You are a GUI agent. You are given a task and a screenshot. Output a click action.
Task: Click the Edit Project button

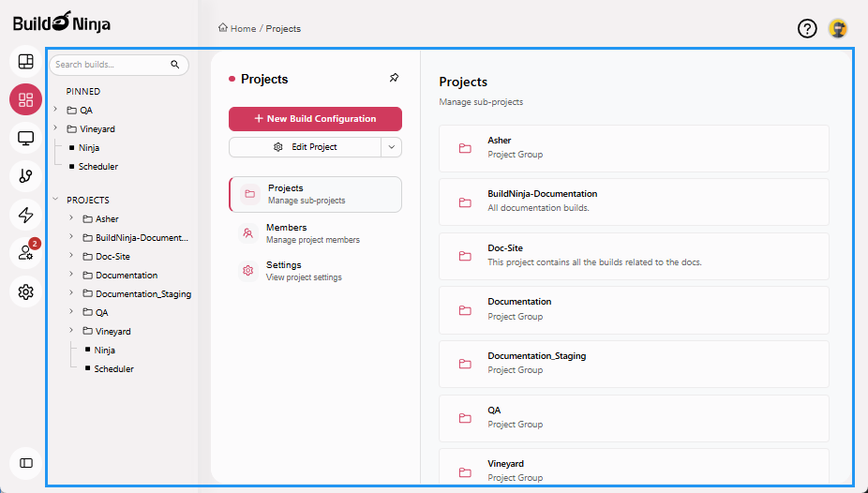click(x=305, y=147)
